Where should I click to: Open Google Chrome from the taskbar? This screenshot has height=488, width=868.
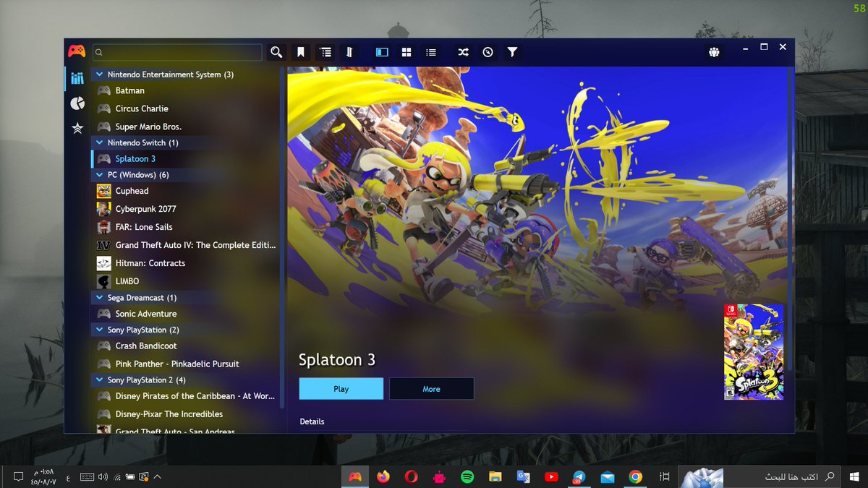click(x=635, y=476)
